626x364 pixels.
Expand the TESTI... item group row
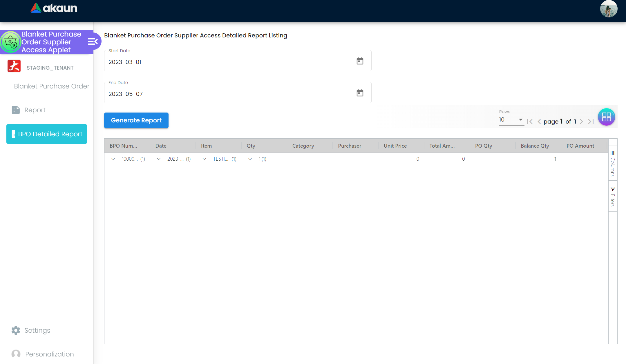coord(205,159)
